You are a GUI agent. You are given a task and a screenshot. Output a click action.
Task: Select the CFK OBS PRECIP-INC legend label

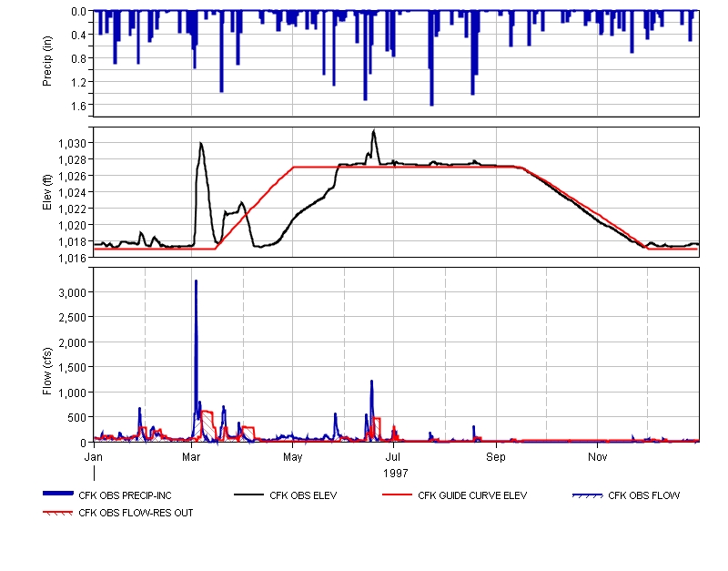point(125,495)
